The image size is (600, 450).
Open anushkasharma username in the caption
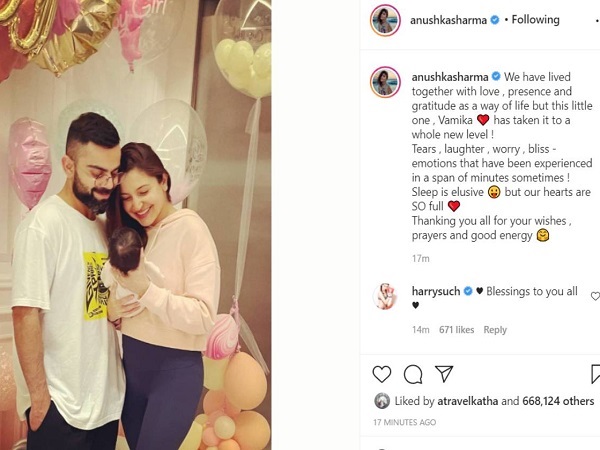450,77
